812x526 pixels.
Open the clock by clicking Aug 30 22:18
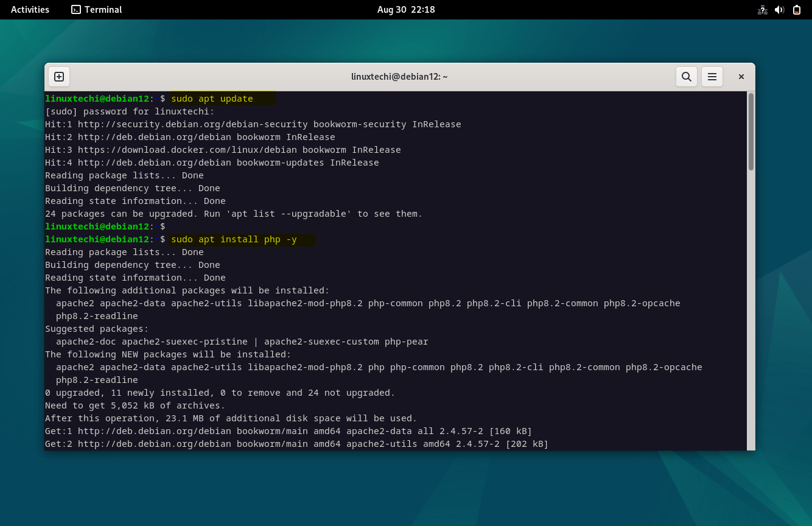click(405, 9)
